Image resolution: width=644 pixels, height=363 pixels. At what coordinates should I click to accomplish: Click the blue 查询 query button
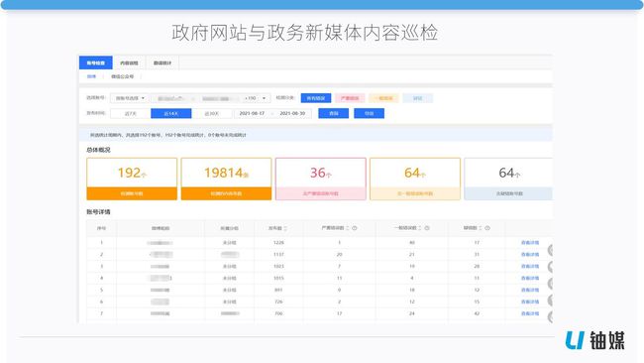coord(334,113)
